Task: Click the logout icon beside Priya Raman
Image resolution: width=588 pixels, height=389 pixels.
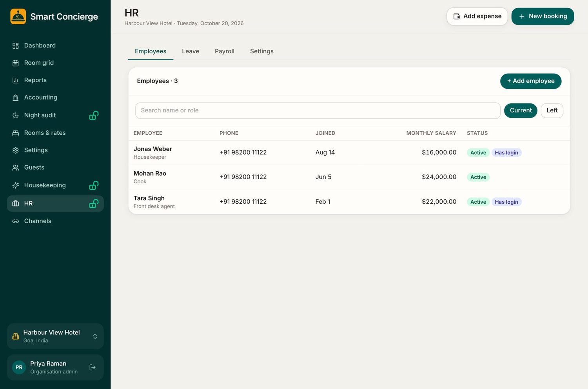Action: tap(93, 367)
